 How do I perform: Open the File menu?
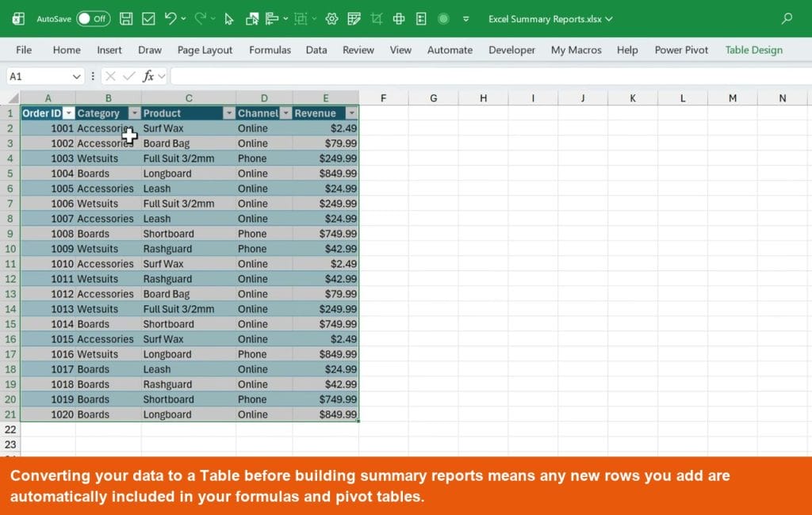coord(24,50)
